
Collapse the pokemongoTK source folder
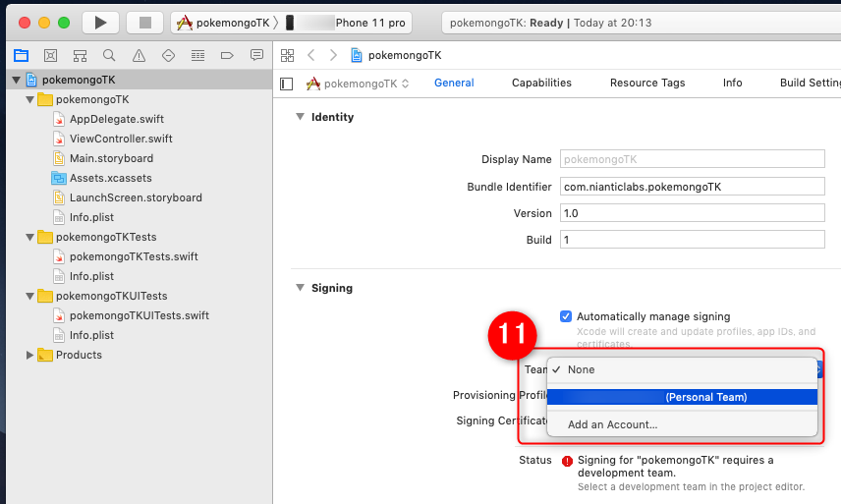[29, 99]
